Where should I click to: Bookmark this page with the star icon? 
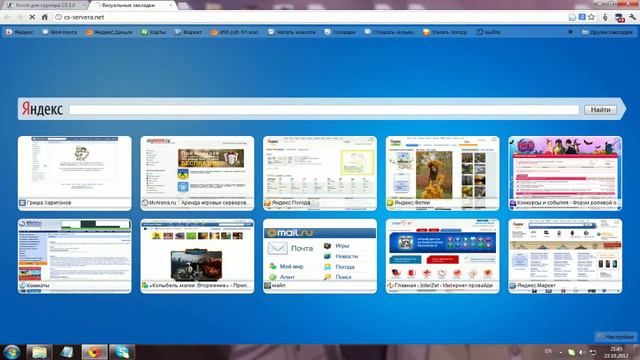tap(591, 17)
